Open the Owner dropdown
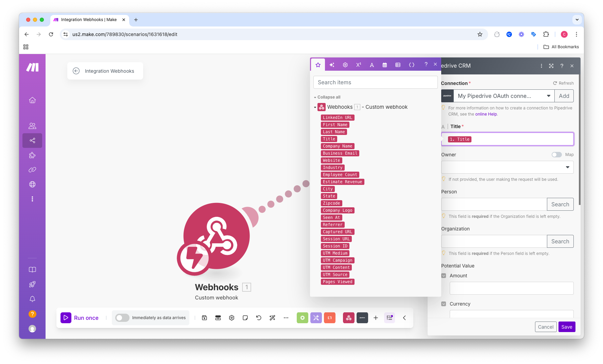 [507, 167]
